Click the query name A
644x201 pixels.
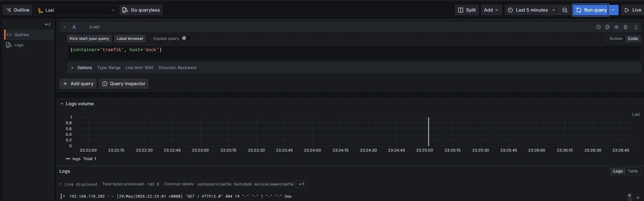[74, 27]
